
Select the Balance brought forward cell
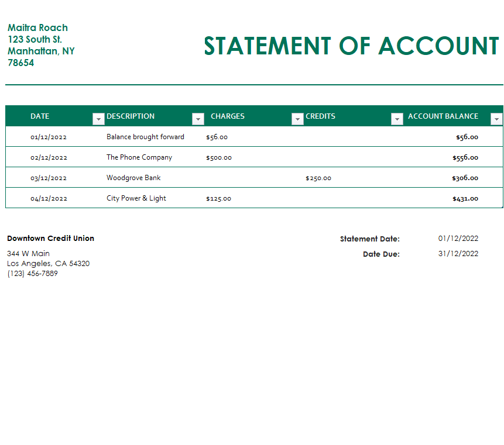coord(145,137)
